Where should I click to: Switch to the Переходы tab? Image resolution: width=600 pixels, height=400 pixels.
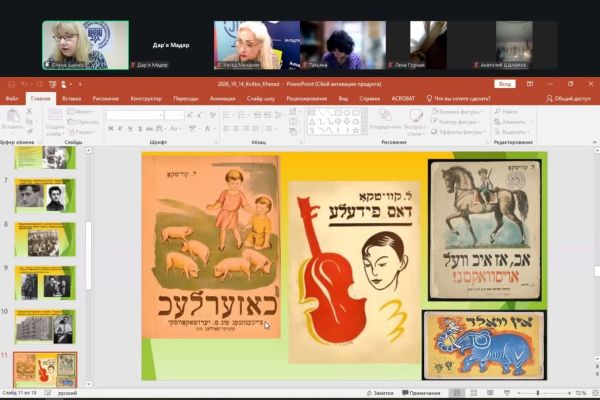(186, 99)
